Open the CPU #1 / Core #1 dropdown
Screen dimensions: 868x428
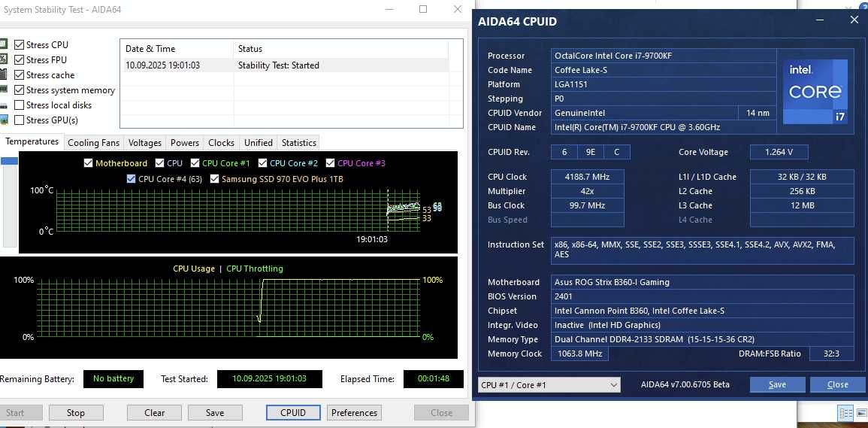(549, 385)
